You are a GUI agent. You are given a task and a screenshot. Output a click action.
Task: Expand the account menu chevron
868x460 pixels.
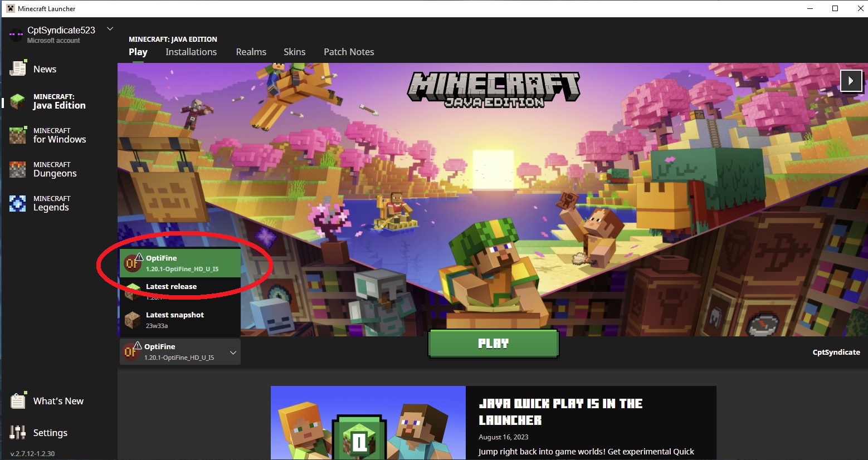point(110,28)
